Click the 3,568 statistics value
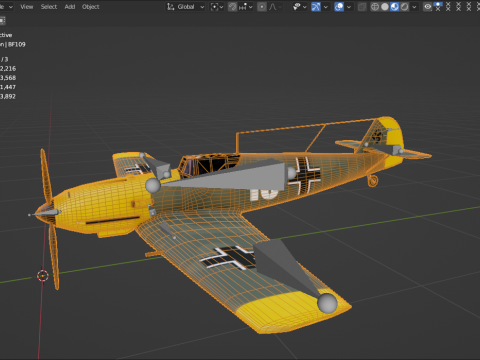This screenshot has height=360, width=480. (x=8, y=78)
